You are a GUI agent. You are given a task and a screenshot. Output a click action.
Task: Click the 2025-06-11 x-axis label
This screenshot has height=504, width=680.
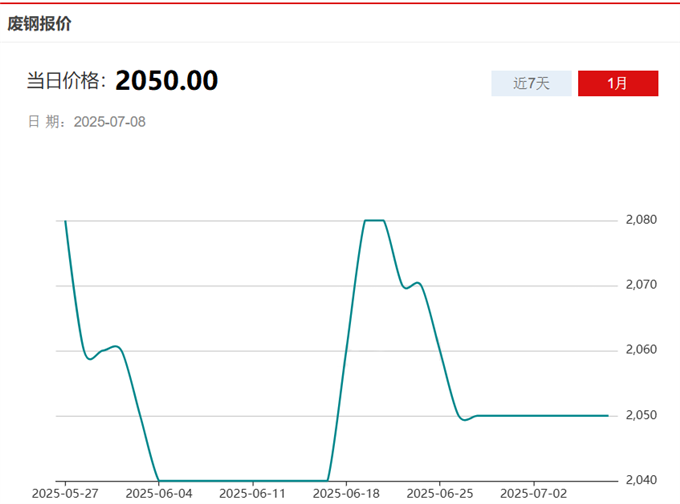[x=252, y=493]
